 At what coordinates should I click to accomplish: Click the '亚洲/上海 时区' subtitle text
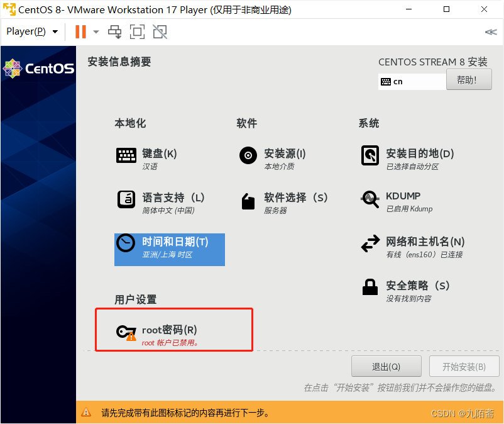[167, 255]
